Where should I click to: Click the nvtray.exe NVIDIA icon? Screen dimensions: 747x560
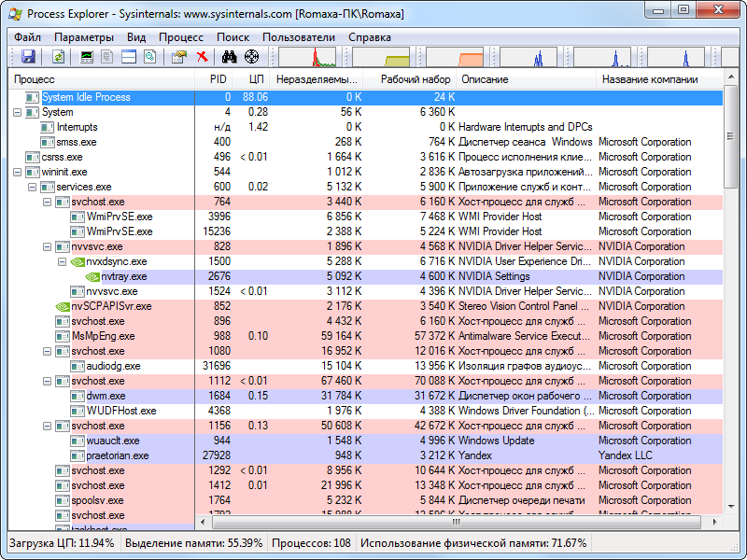(92, 276)
